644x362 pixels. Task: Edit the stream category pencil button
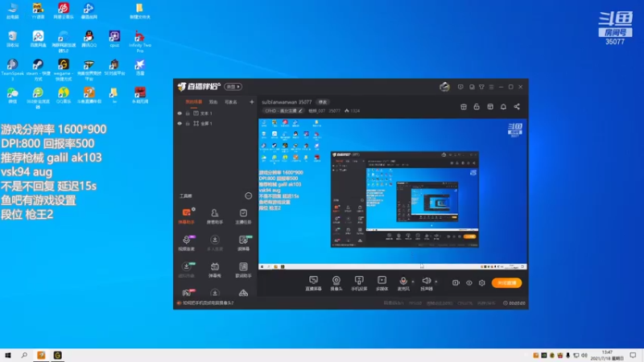coord(300,111)
